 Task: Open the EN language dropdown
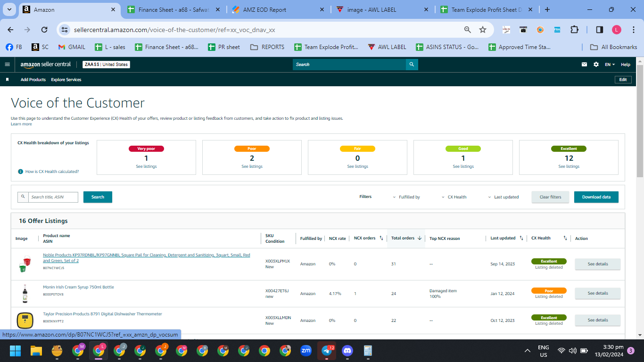610,65
